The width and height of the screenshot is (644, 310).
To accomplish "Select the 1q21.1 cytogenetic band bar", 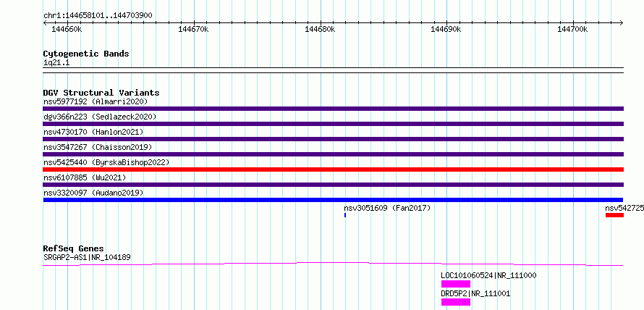I will pos(334,70).
